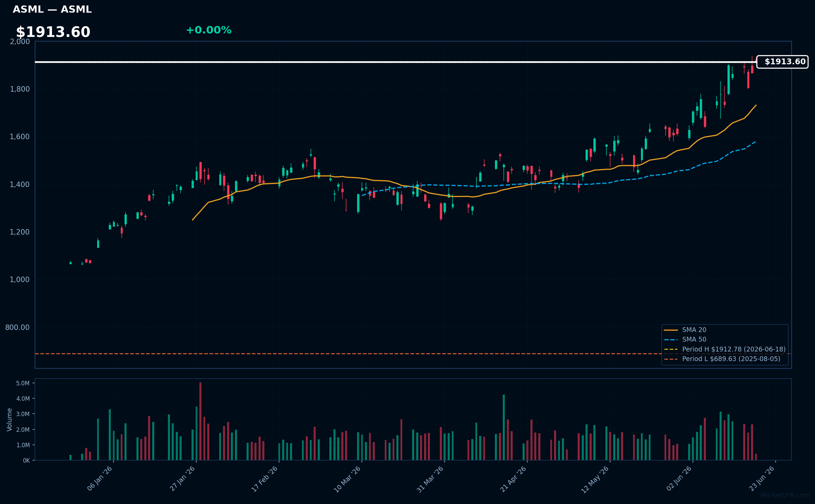Click the 1,200 price axis label

20,232
